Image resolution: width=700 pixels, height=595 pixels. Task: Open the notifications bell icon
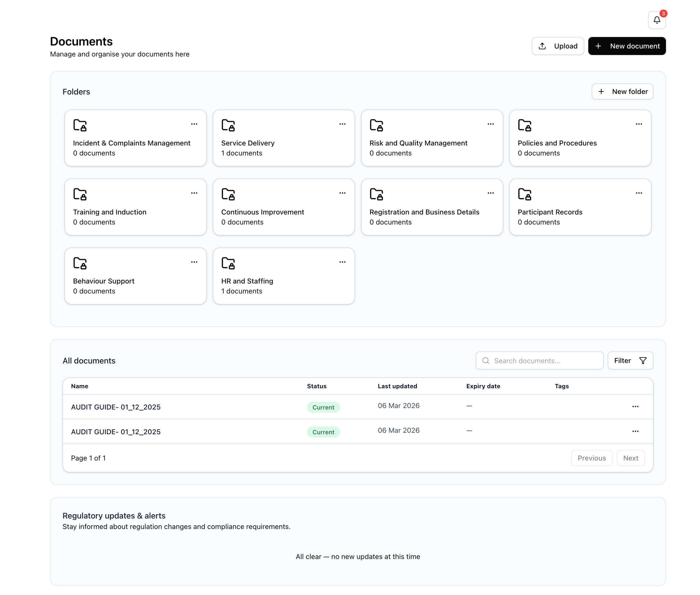[657, 20]
